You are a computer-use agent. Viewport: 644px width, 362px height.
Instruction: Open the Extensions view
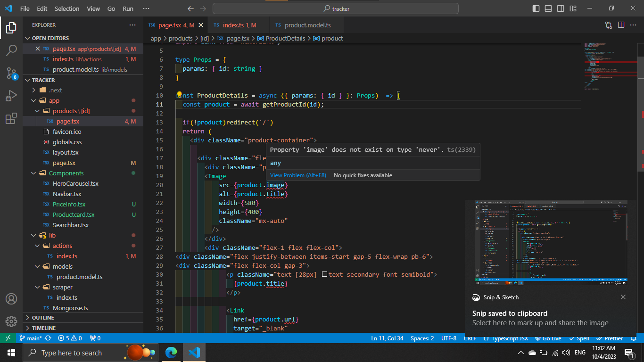pos(11,118)
